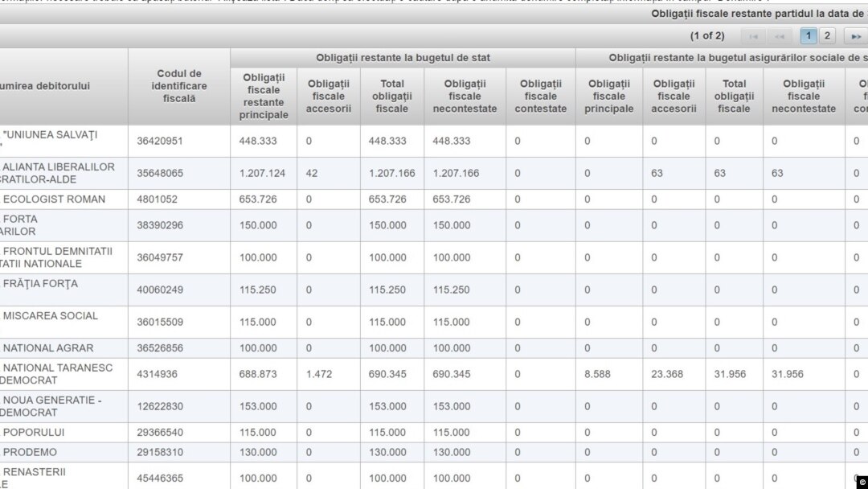Click the UNIUNEA SALVAȚI principal amount 448.333
The height and width of the screenshot is (489, 868).
click(x=258, y=142)
